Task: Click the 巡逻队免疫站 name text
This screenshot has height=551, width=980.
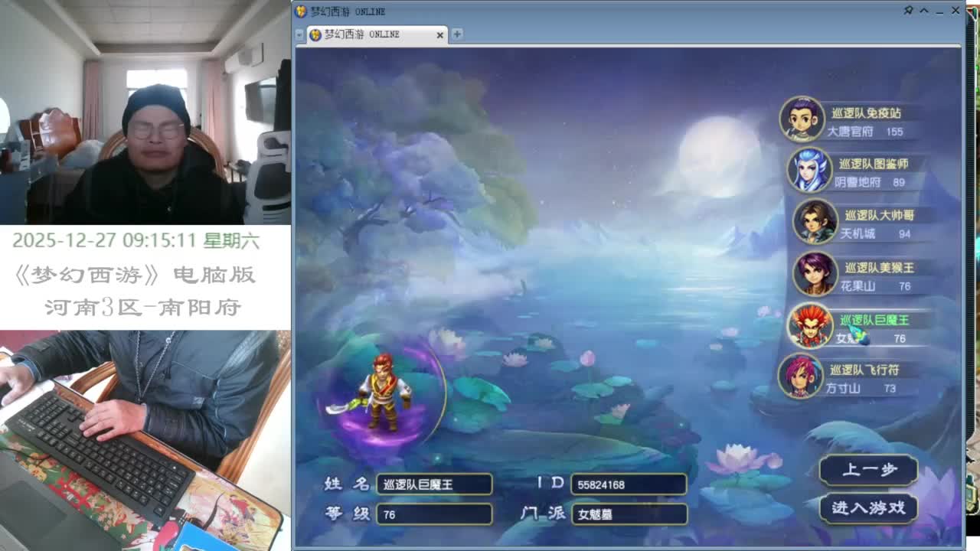Action: point(866,112)
